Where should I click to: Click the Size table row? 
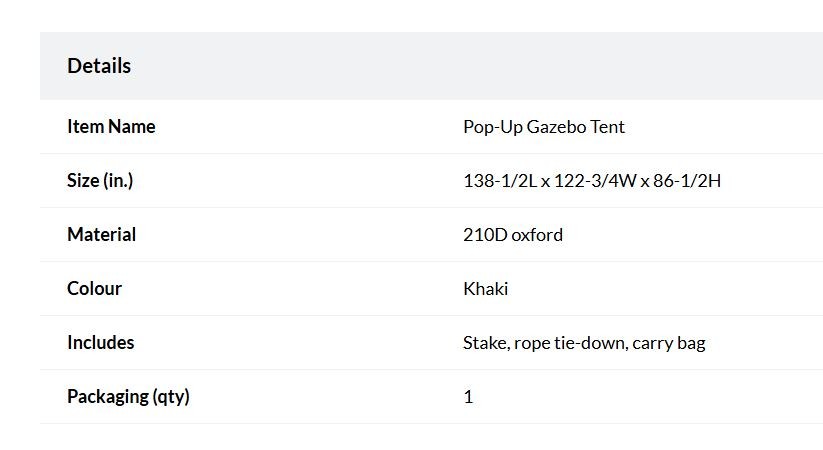[x=431, y=181]
